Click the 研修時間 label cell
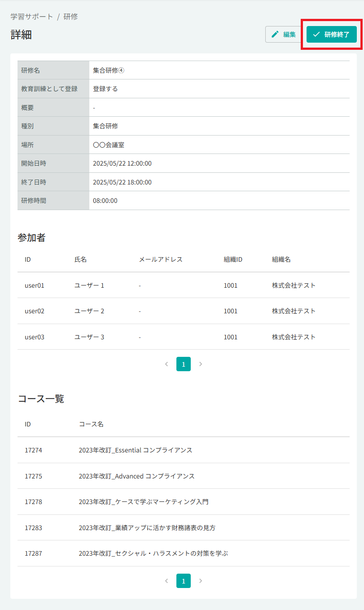Viewport: 364px width, 610px height. click(53, 201)
